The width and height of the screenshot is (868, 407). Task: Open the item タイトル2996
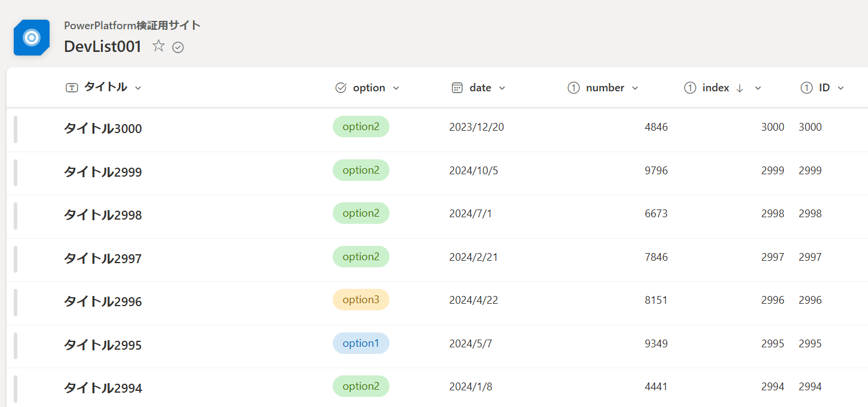tap(103, 301)
